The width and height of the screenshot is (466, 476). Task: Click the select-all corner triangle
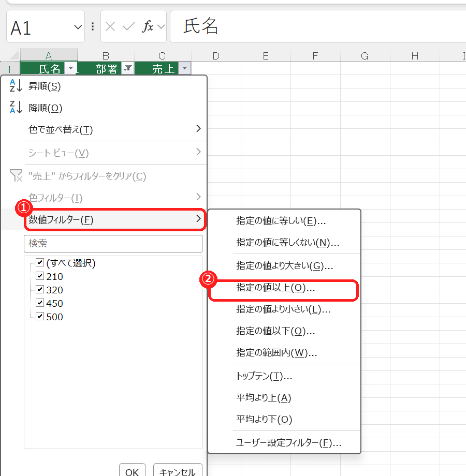14,55
